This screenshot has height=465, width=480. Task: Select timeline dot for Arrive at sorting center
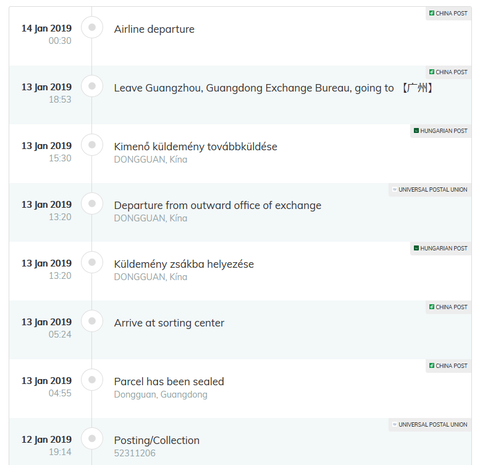click(x=92, y=321)
